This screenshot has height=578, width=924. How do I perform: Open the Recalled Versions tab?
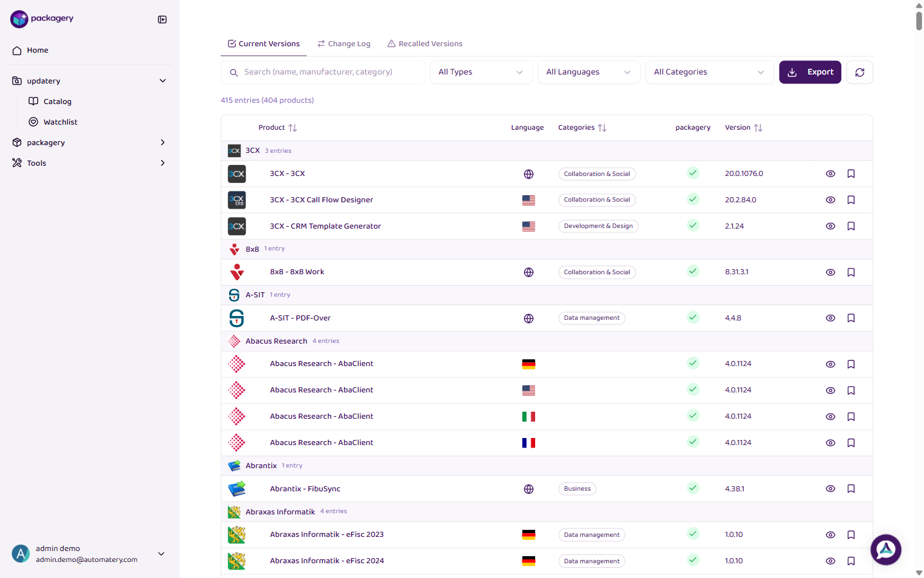point(425,44)
